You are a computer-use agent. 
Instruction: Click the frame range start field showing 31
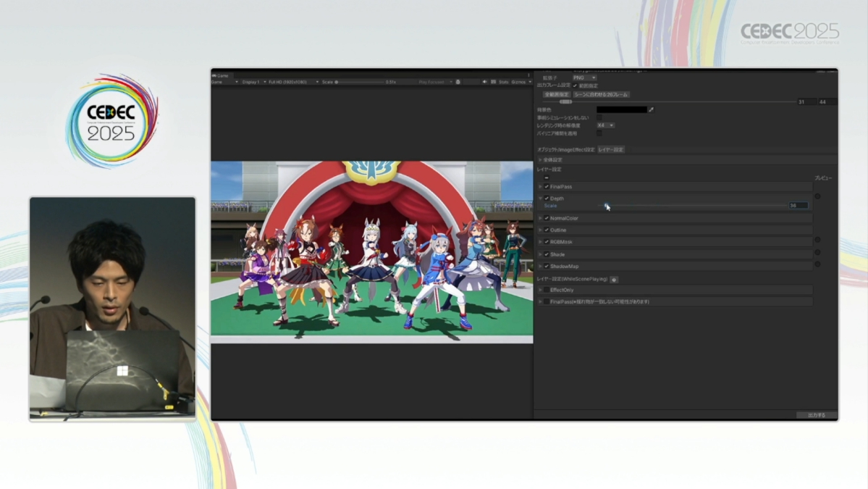(806, 102)
